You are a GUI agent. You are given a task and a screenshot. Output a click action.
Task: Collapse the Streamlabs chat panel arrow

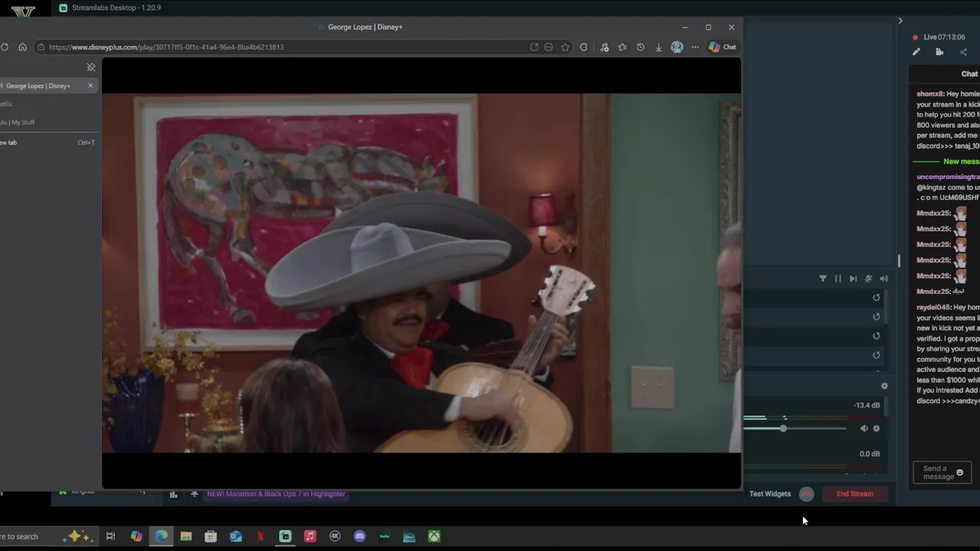(900, 21)
